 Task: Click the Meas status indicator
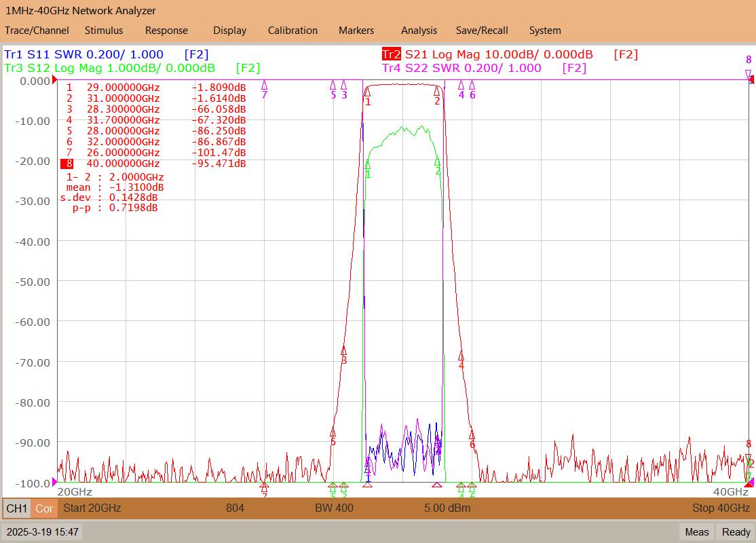(x=697, y=532)
